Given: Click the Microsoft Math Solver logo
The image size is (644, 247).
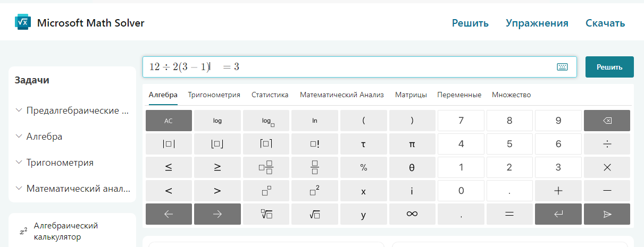Looking at the screenshot, I should 23,22.
